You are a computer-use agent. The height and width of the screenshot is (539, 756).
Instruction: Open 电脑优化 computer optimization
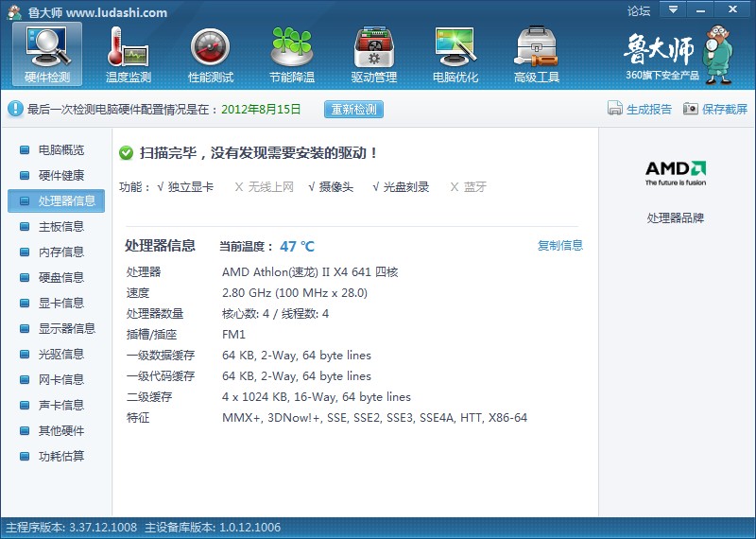tap(455, 54)
